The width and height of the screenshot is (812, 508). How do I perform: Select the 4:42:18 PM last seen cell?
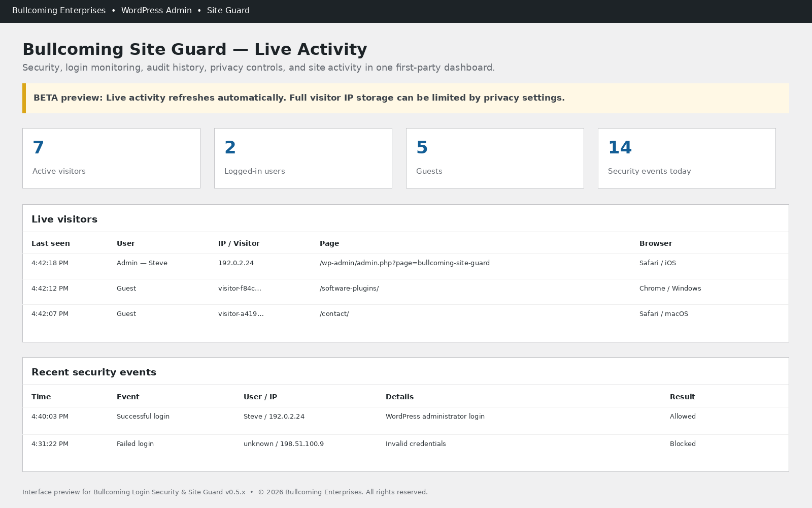(50, 263)
